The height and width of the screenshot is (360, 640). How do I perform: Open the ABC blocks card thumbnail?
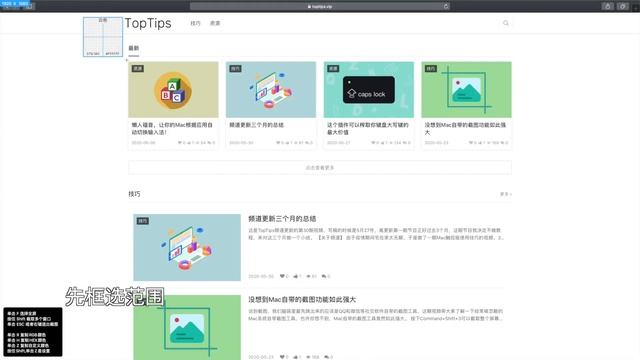pos(173,90)
